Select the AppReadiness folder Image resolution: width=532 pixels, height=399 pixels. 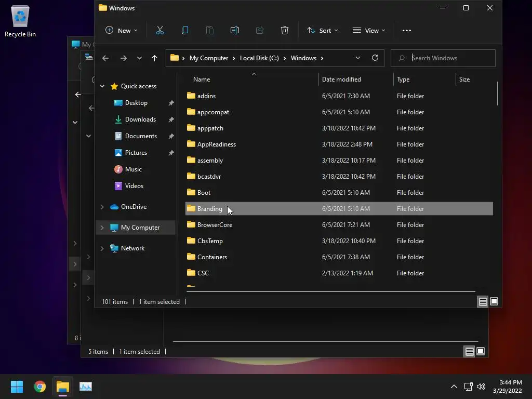(339, 144)
